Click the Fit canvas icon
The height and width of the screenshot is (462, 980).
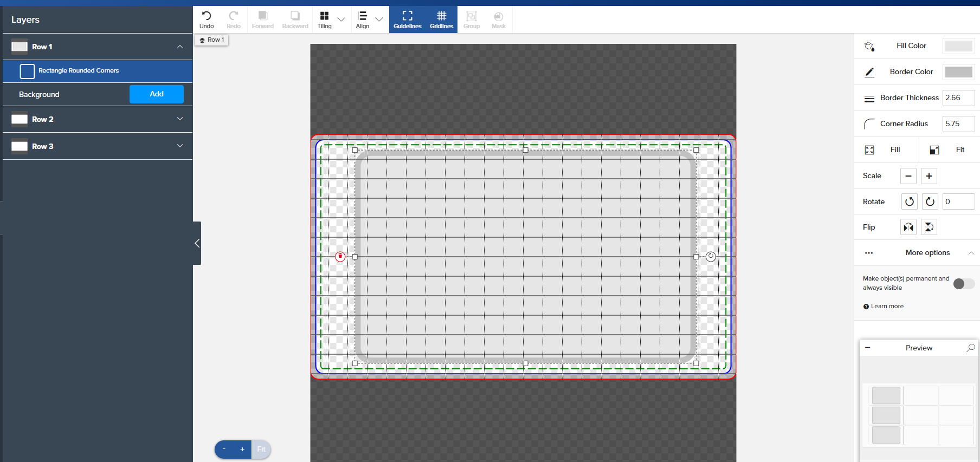coord(934,150)
